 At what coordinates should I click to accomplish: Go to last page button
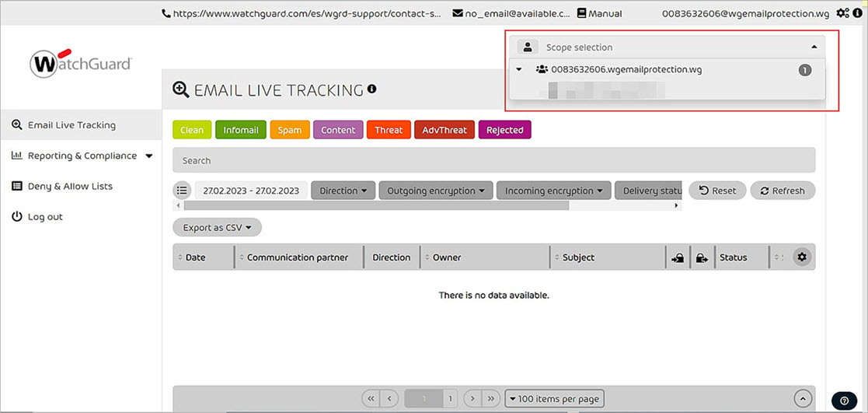[491, 398]
